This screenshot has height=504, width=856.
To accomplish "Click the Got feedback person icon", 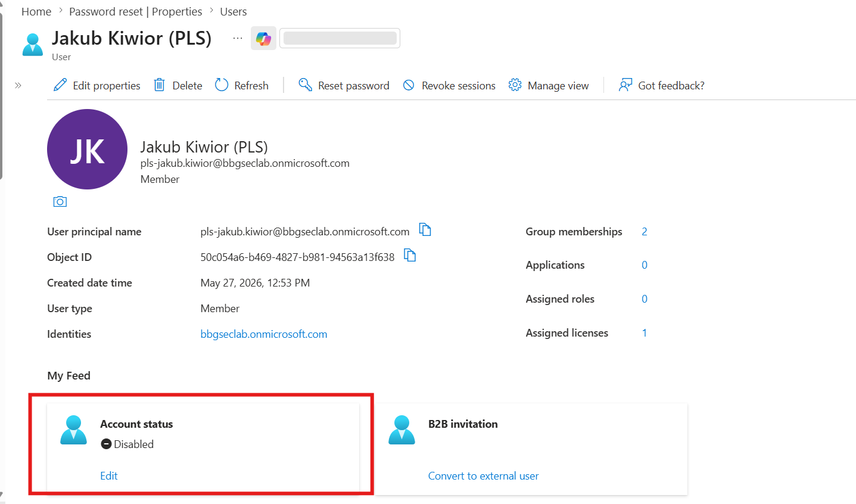I will click(625, 85).
